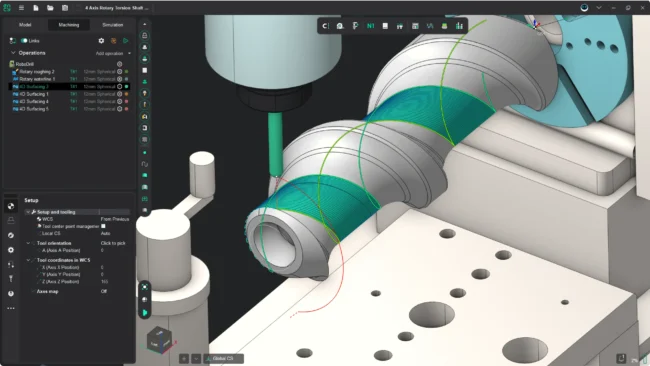Image resolution: width=650 pixels, height=366 pixels.
Task: Select the tool icon in Setup sidebar
Action: click(11, 279)
